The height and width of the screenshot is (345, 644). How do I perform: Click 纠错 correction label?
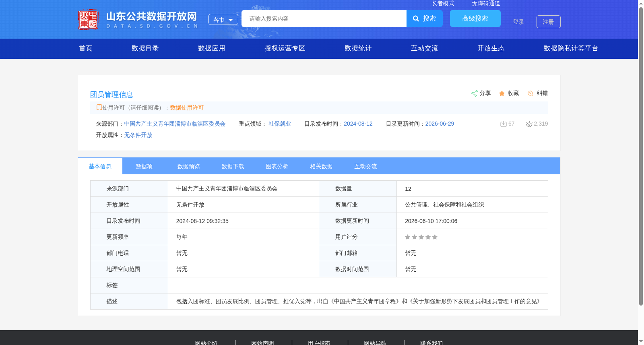coord(542,93)
